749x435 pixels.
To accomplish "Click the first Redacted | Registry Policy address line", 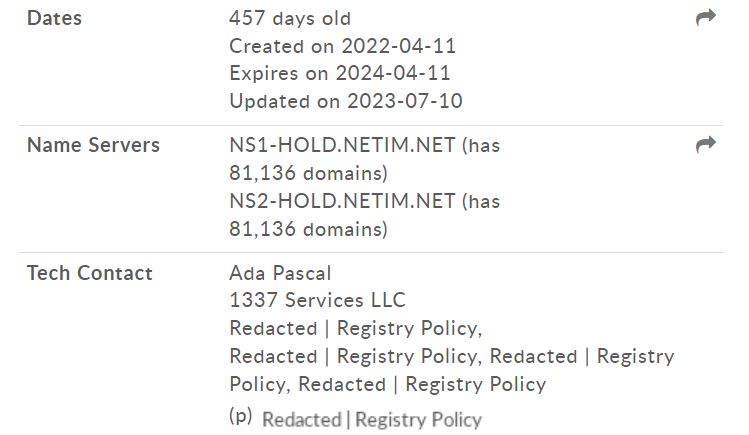I will 355,329.
